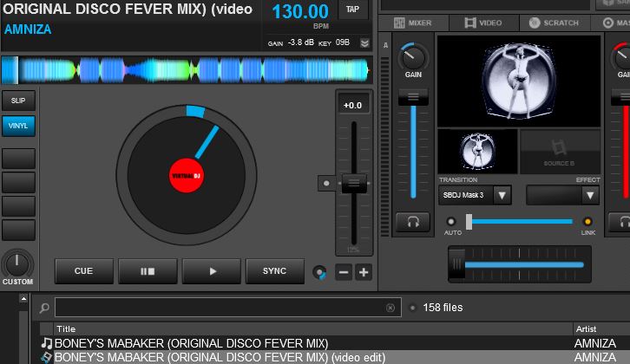
Task: Open the VIDEO tab
Action: [x=483, y=23]
